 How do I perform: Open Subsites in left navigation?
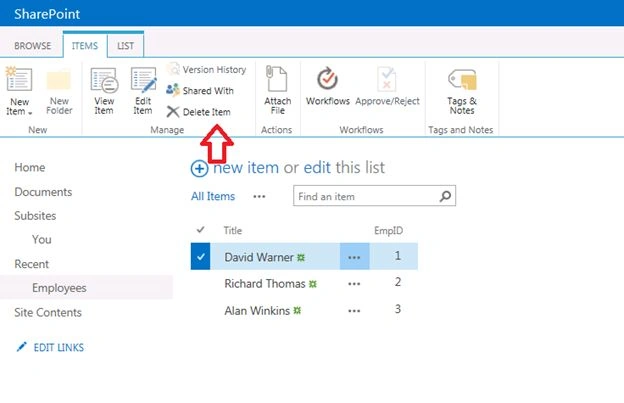(35, 216)
